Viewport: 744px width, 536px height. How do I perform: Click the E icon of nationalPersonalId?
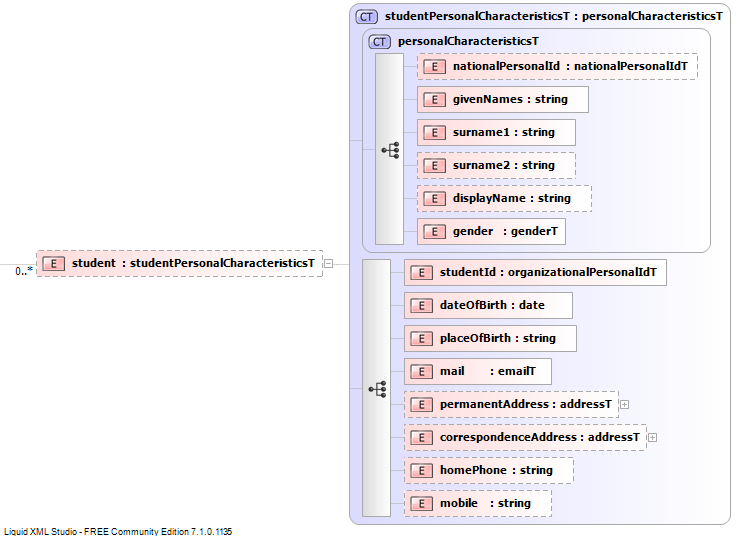click(x=434, y=67)
